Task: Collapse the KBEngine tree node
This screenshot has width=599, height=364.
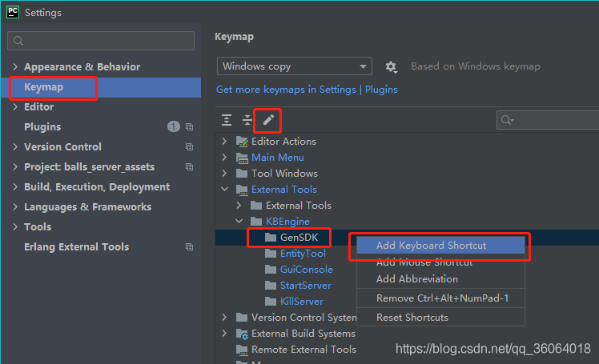Action: point(239,222)
